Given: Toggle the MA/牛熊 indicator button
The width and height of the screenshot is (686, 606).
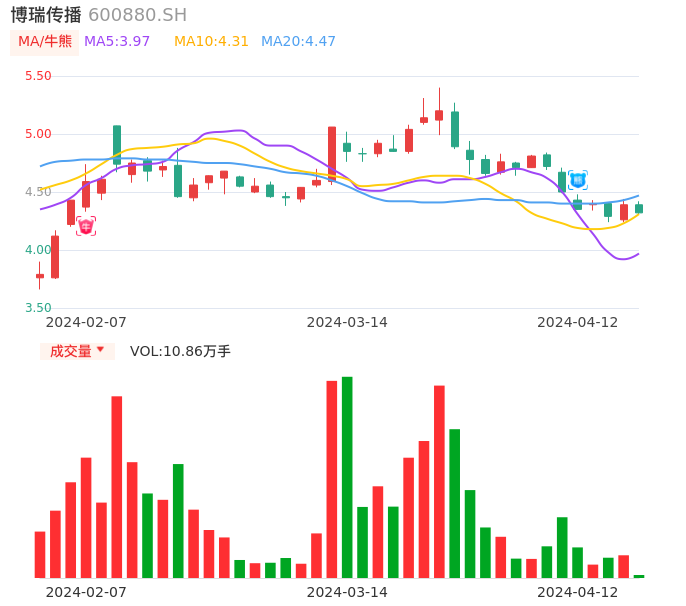Looking at the screenshot, I should click(x=45, y=42).
